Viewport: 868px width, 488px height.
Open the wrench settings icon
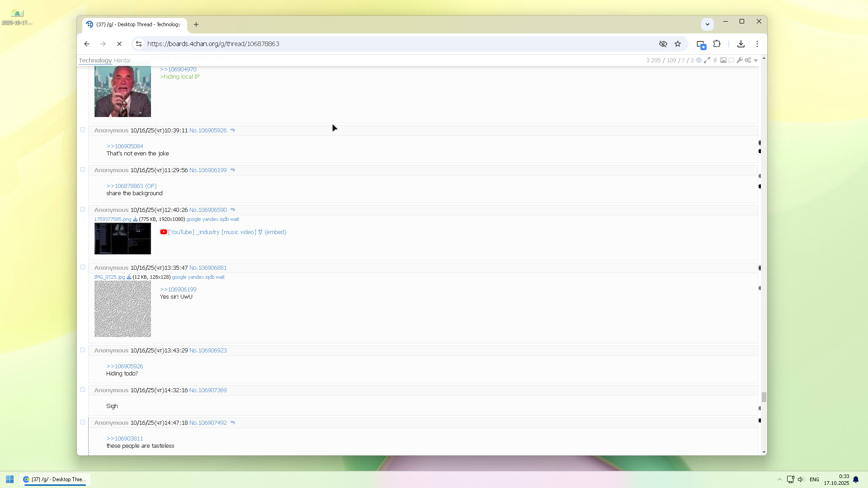click(740, 60)
